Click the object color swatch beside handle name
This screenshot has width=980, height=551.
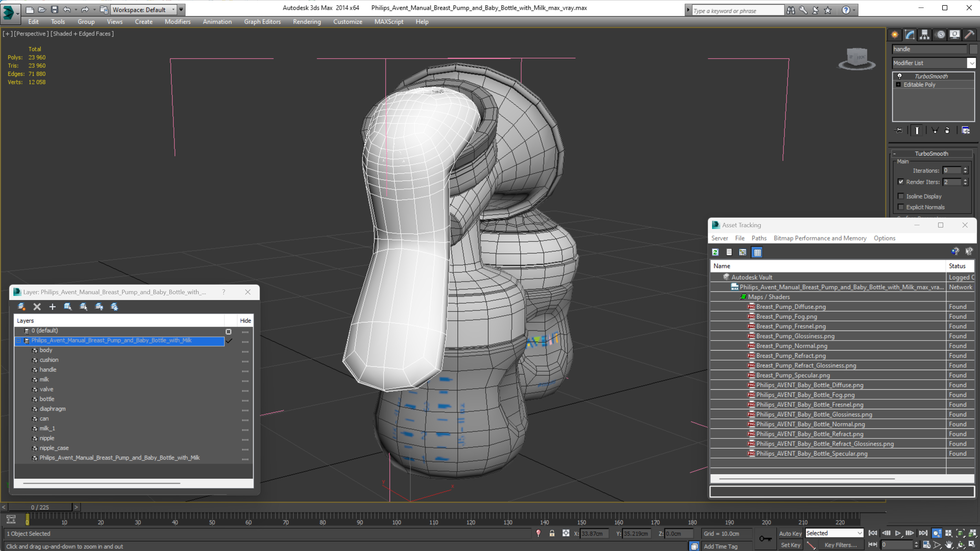973,49
